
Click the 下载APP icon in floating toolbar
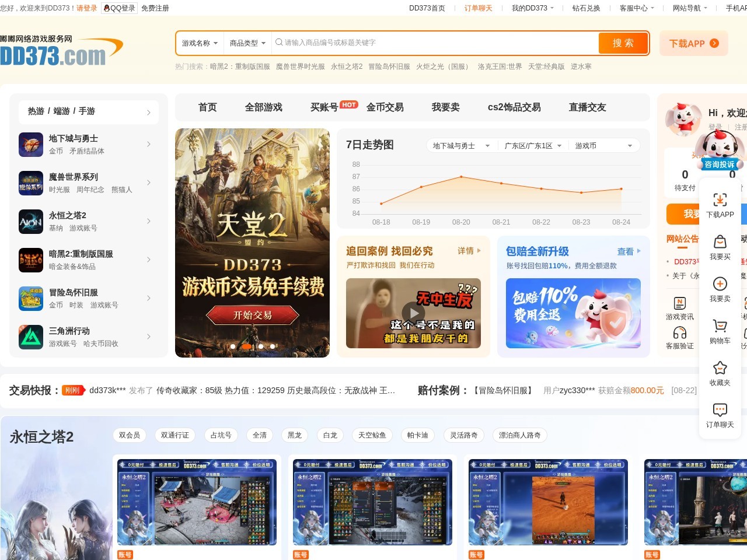(x=720, y=199)
